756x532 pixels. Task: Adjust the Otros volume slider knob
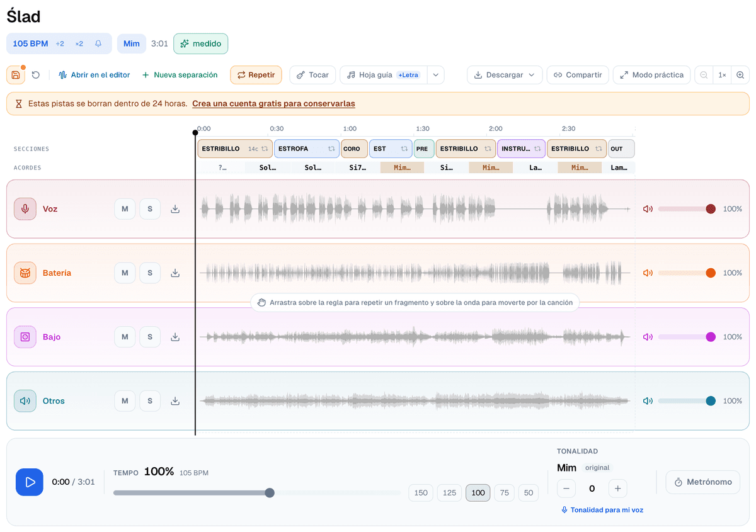[x=711, y=401]
